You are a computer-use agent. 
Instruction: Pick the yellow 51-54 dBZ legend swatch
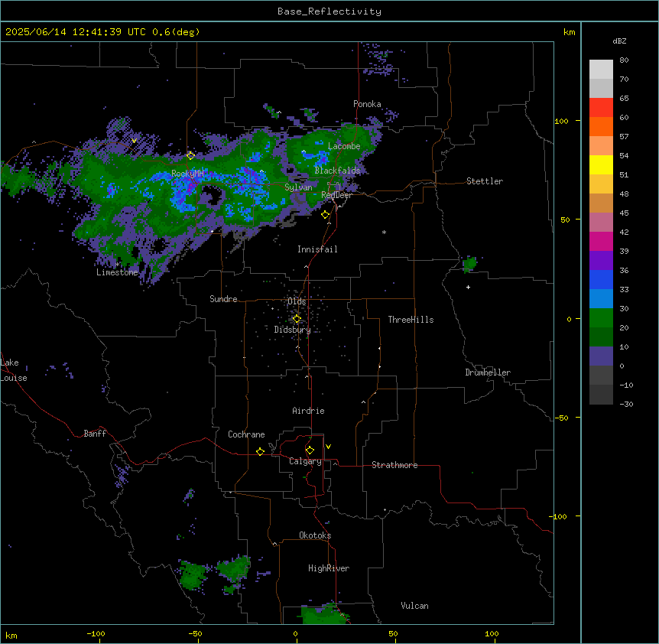click(601, 164)
